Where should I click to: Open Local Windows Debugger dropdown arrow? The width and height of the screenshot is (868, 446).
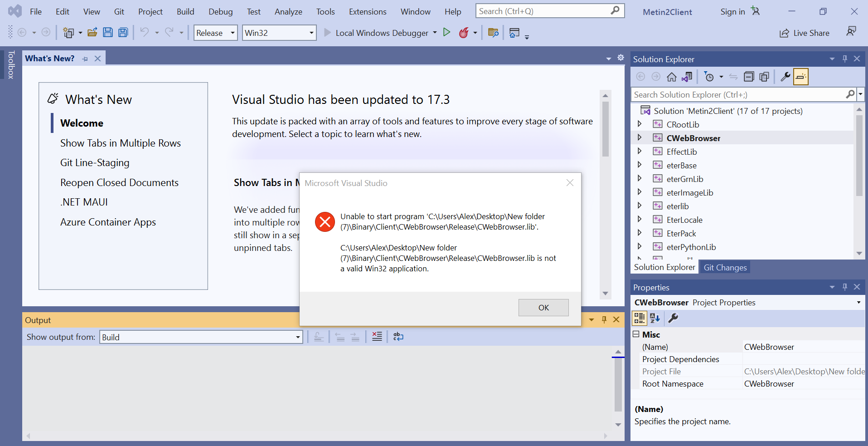[435, 33]
